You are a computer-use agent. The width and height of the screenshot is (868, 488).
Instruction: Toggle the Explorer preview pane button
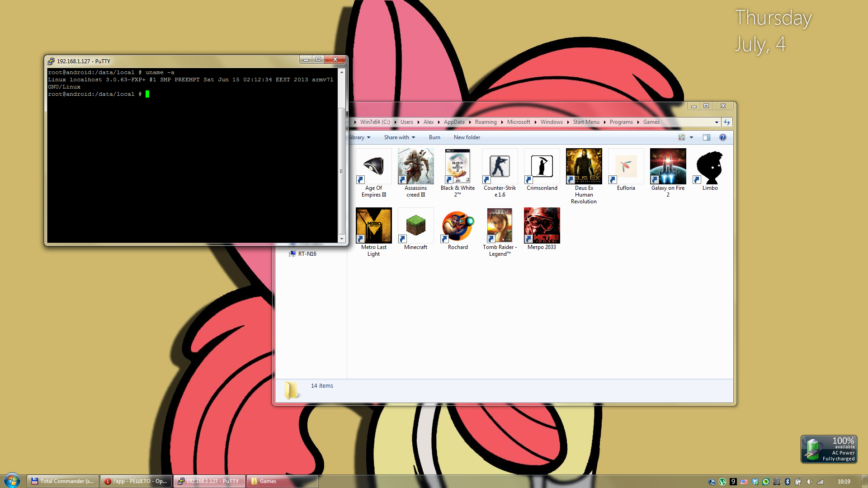706,137
